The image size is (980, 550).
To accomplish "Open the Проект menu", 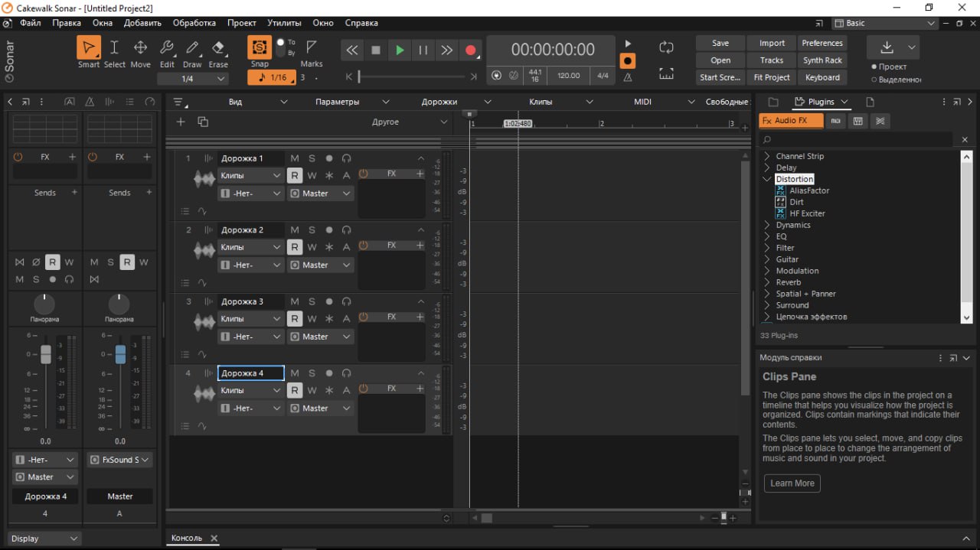I will 242,23.
